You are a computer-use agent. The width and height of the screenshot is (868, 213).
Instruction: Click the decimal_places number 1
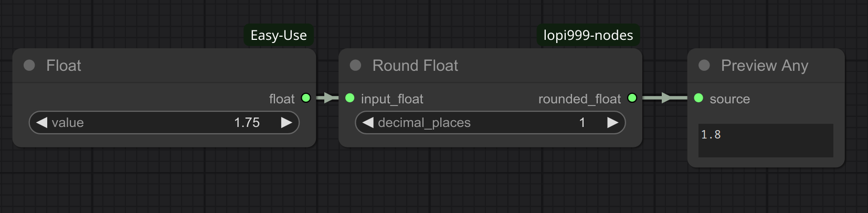[582, 122]
